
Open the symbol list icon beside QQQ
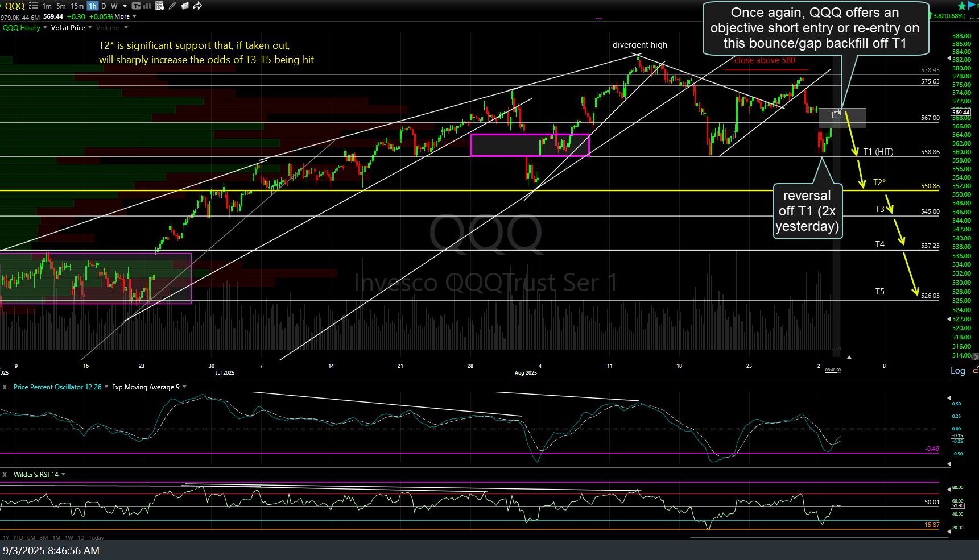pos(32,6)
